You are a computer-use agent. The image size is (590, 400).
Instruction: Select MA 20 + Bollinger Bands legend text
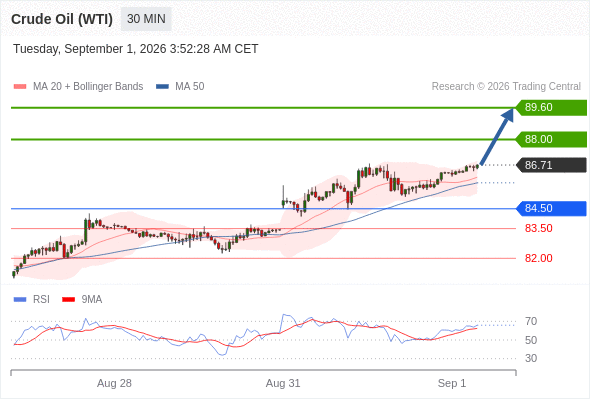click(88, 87)
